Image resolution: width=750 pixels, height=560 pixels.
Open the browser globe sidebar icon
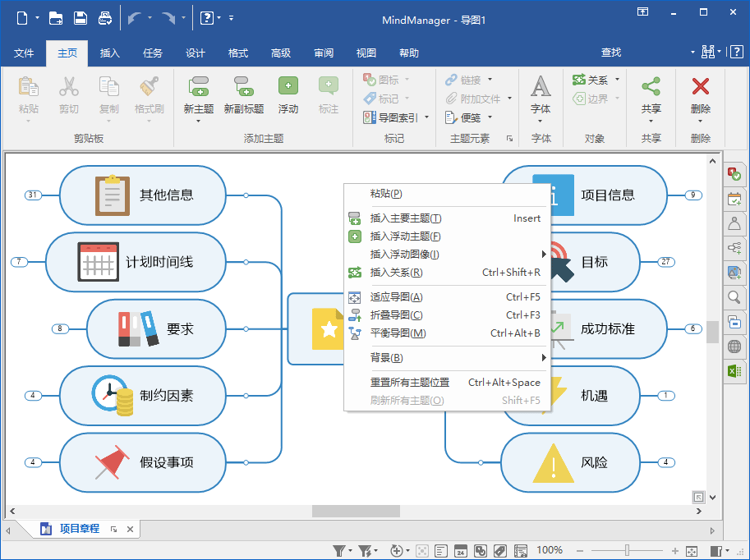[x=734, y=347]
